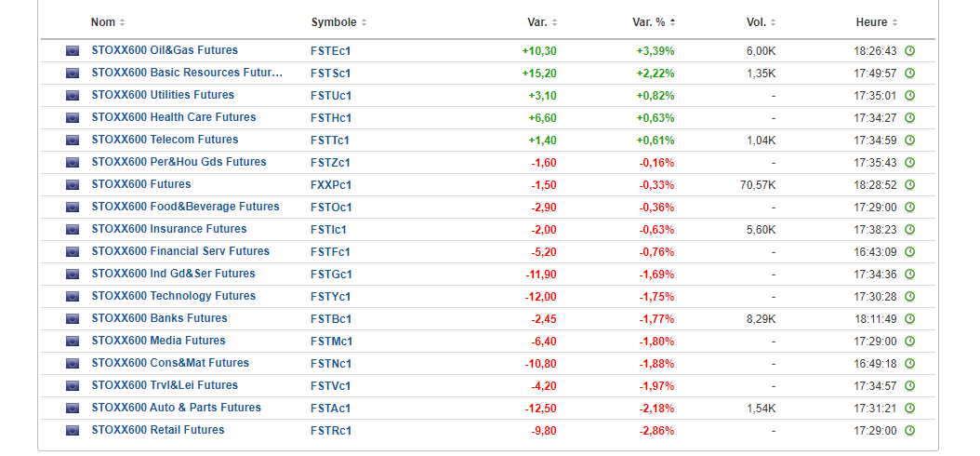Viewport: 980px width, 456px height.
Task: Sort by Var. % column header
Action: tap(654, 22)
